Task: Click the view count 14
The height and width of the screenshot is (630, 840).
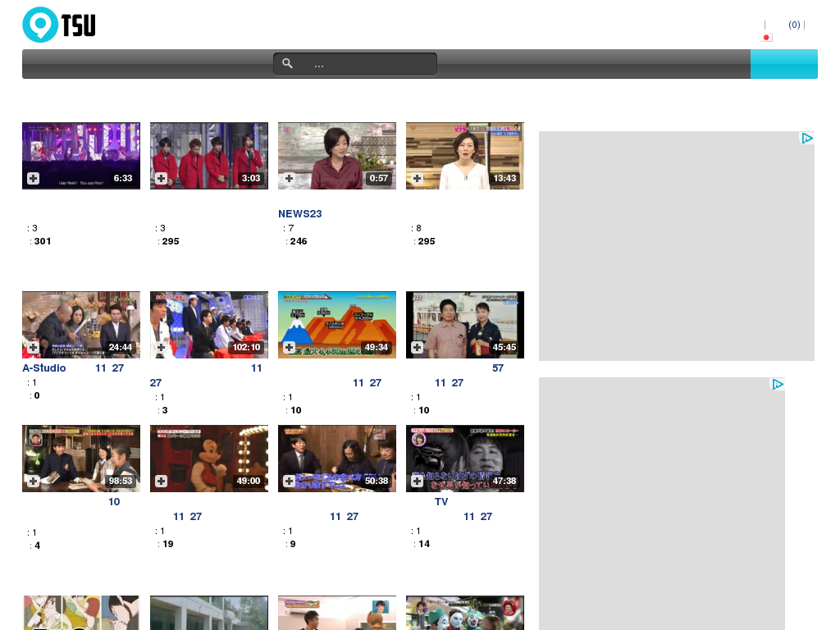Action: click(424, 545)
